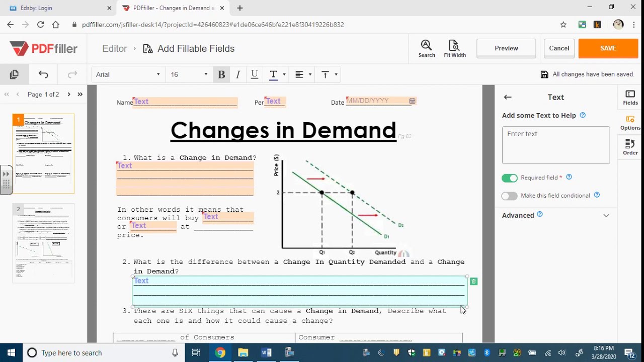The image size is (644, 362).
Task: Open the font size 16 dropdown
Action: tap(189, 74)
